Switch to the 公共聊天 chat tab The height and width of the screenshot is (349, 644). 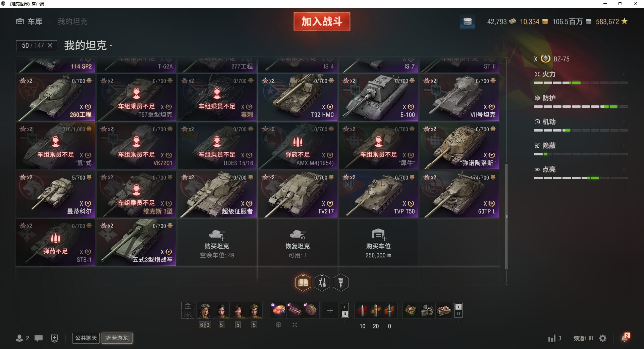point(86,338)
